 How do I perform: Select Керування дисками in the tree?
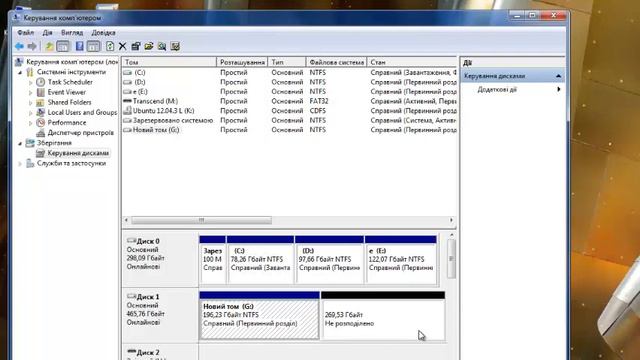click(78, 153)
